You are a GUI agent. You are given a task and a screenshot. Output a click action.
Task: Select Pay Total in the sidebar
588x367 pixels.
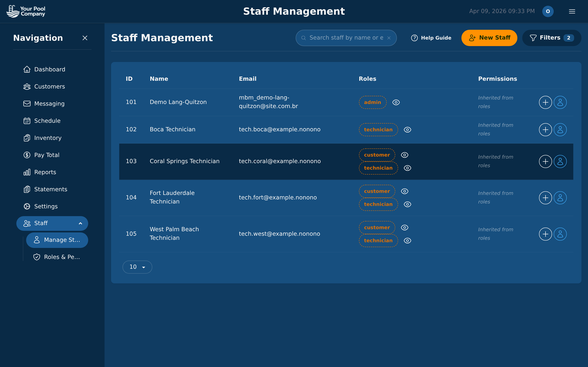click(47, 155)
